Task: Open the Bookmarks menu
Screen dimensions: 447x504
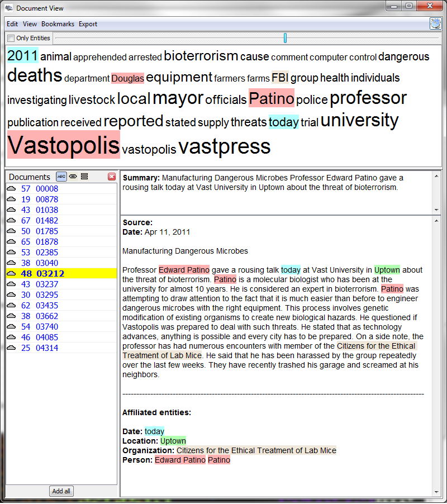Action: coord(58,24)
